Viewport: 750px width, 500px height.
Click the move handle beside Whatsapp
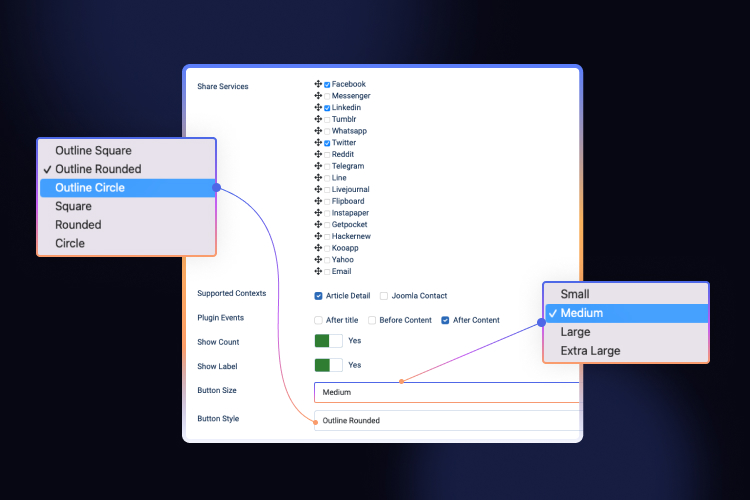[x=318, y=131]
